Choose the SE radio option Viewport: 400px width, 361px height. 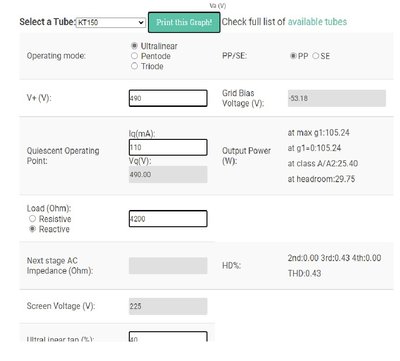[315, 56]
